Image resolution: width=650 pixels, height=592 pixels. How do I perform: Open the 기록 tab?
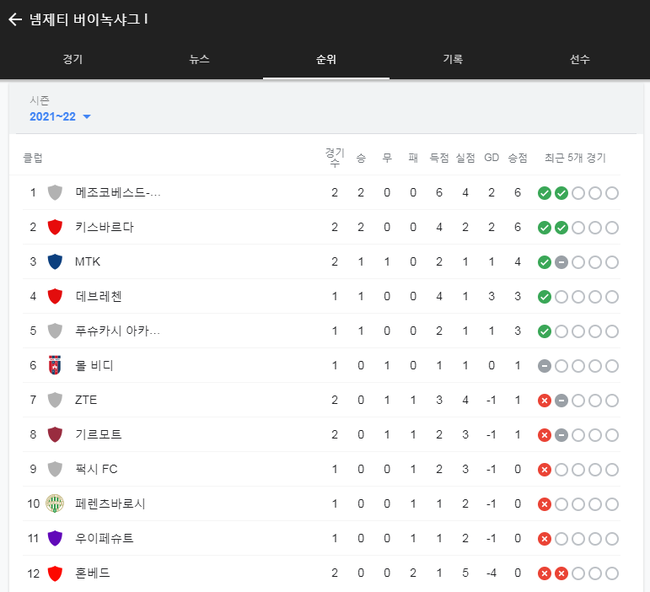pyautogui.click(x=453, y=59)
